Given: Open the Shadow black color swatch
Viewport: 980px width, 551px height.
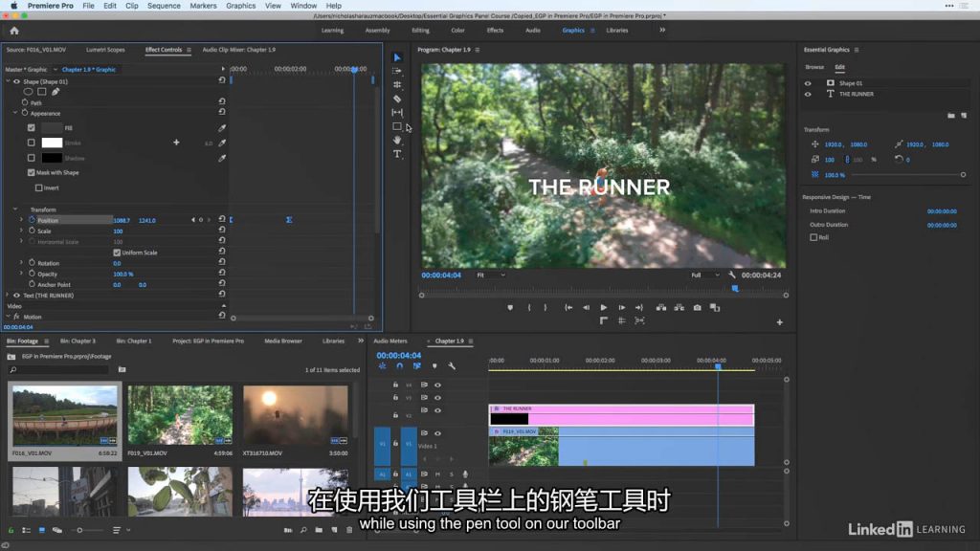Looking at the screenshot, I should [x=52, y=158].
